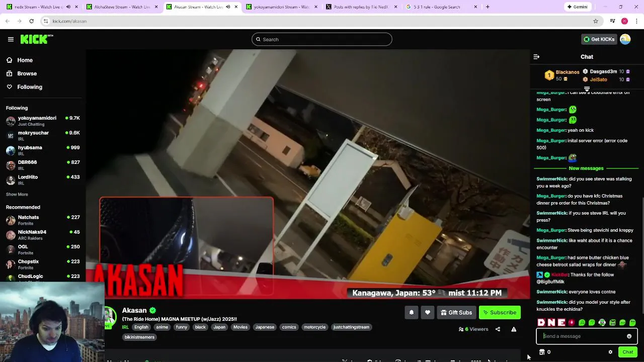
Task: Click the report warning triangle icon
Action: click(x=514, y=329)
